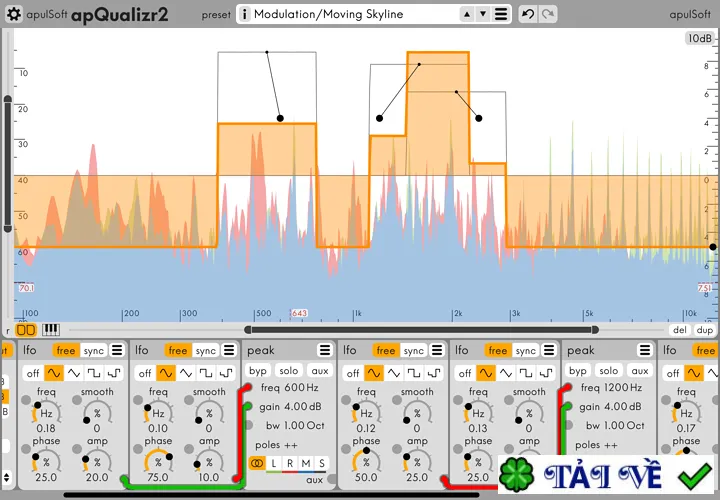
Task: Select square waveform in first lfo
Action: click(x=94, y=373)
